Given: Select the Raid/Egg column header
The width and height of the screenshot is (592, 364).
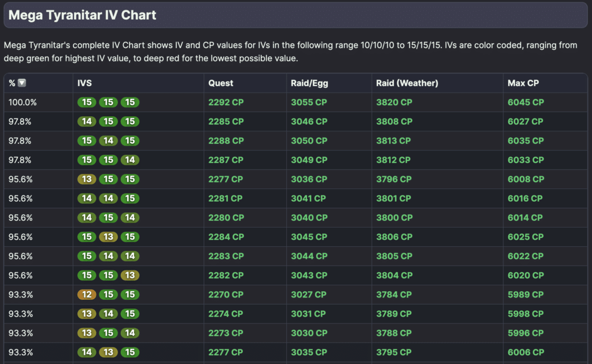Looking at the screenshot, I should pyautogui.click(x=309, y=83).
